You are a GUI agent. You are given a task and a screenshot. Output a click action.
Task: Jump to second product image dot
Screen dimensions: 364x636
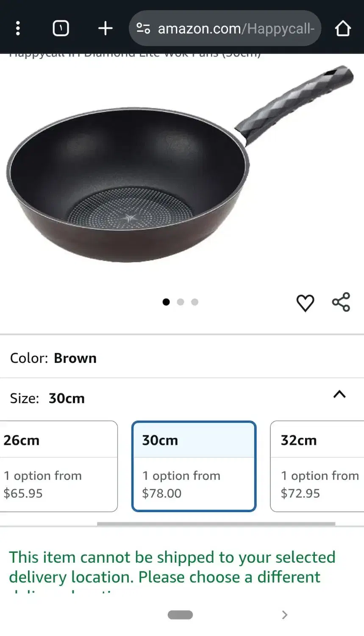(x=181, y=302)
